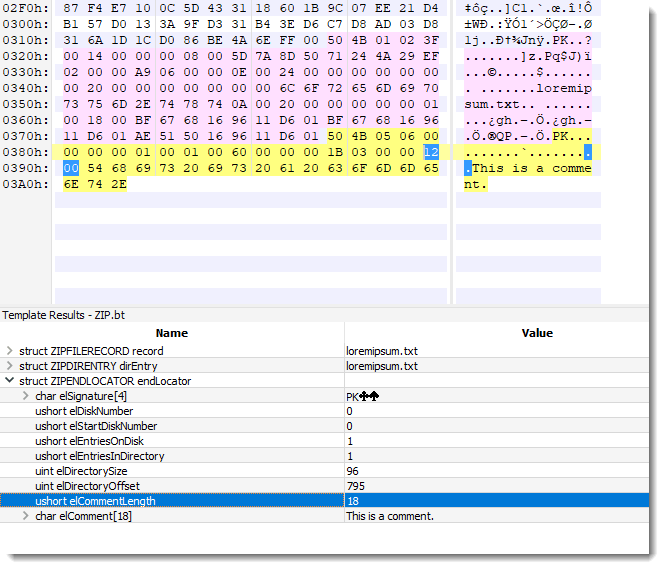Click the selected hex byte 12 in row 0380h
Viewport: 664px width, 569px height.
pyautogui.click(x=430, y=151)
